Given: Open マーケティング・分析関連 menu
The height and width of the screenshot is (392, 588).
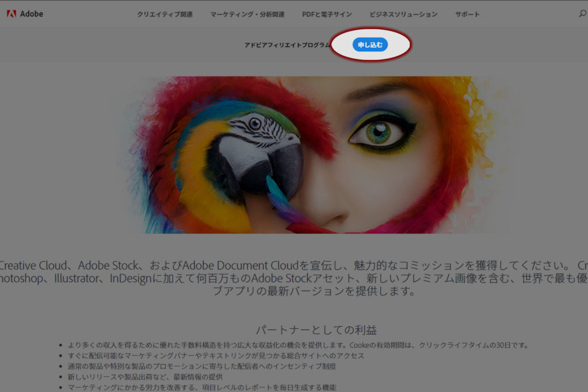Looking at the screenshot, I should pyautogui.click(x=247, y=14).
